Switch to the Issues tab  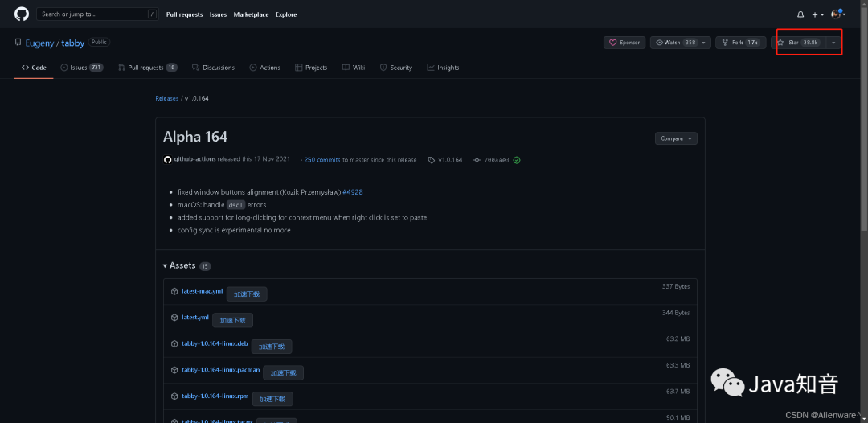[x=81, y=68]
